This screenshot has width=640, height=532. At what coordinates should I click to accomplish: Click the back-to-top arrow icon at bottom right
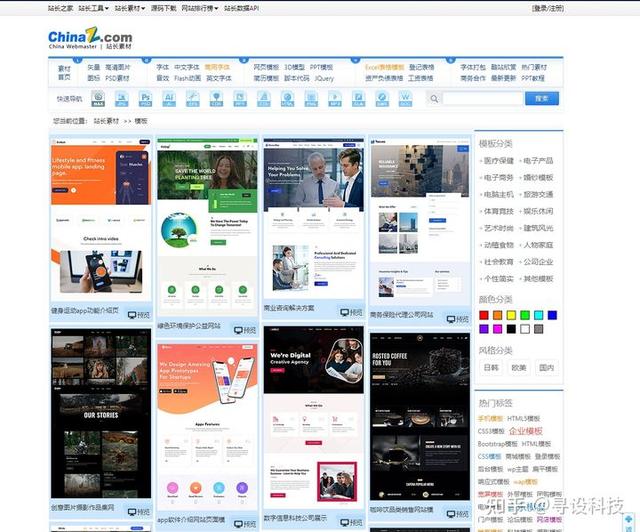629,519
